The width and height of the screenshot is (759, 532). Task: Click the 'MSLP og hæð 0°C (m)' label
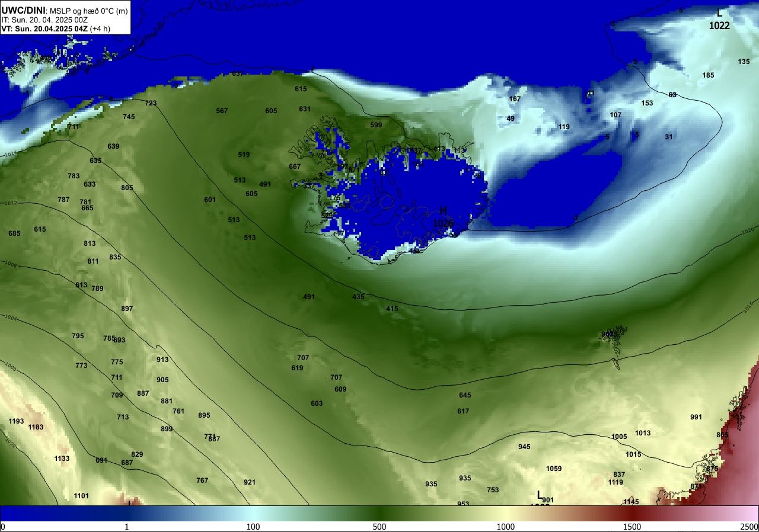click(88, 10)
